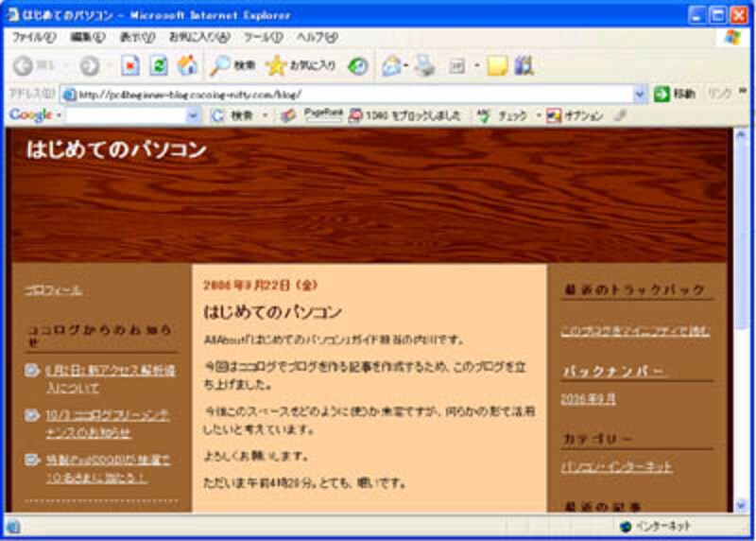Click the vertical scrollbar down arrow
756x541 pixels.
click(741, 505)
